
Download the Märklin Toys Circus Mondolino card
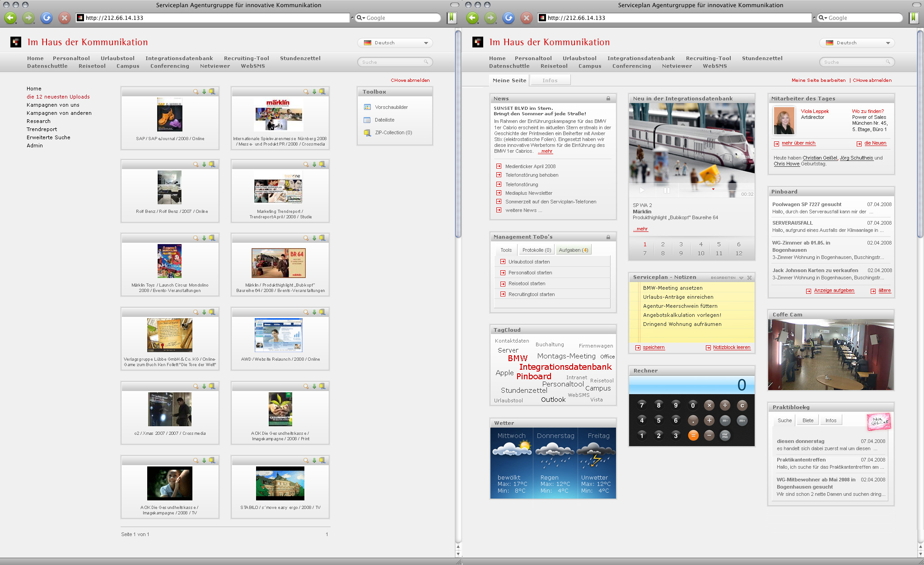pyautogui.click(x=204, y=238)
